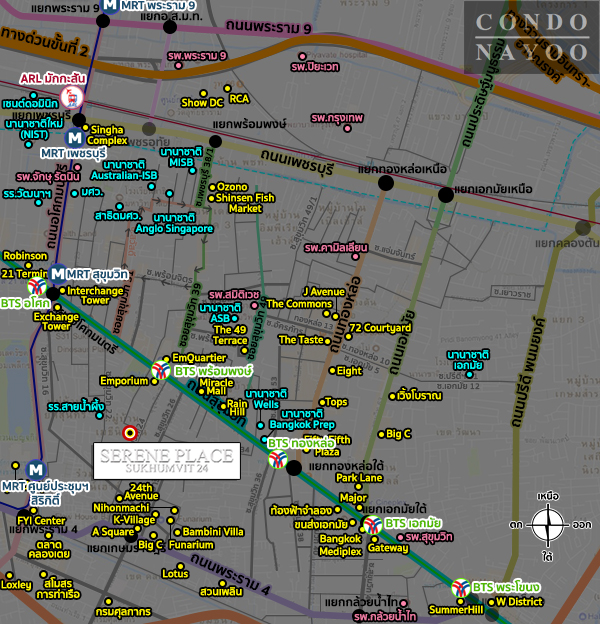
Task: Click the black Phrom Phong intersection dot
Action: pyautogui.click(x=215, y=141)
